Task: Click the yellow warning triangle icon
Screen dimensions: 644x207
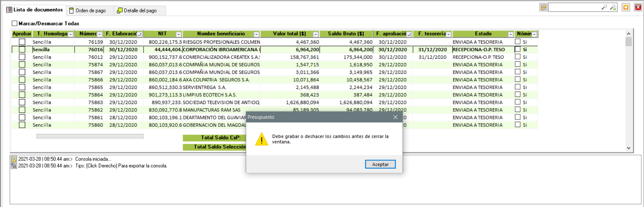Action: point(262,139)
